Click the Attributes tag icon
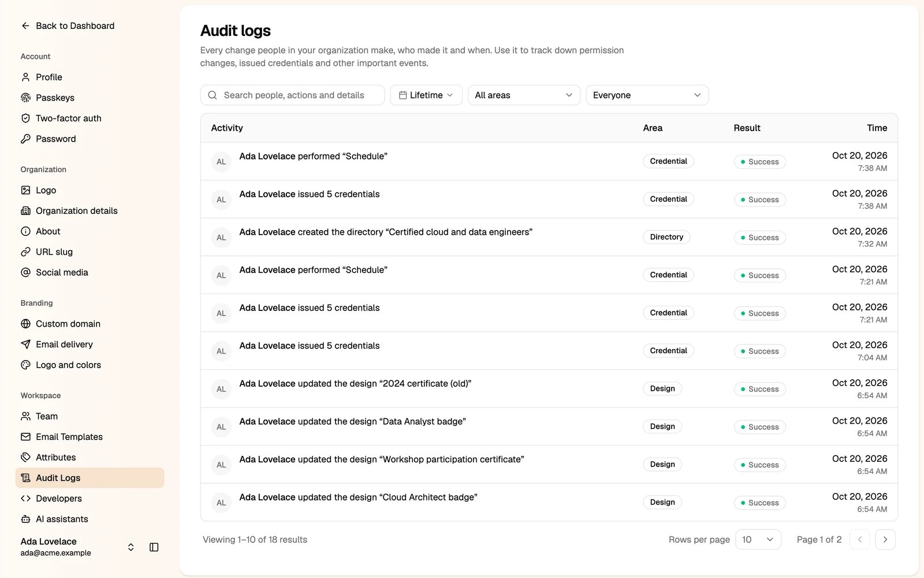The width and height of the screenshot is (924, 578). pos(25,457)
